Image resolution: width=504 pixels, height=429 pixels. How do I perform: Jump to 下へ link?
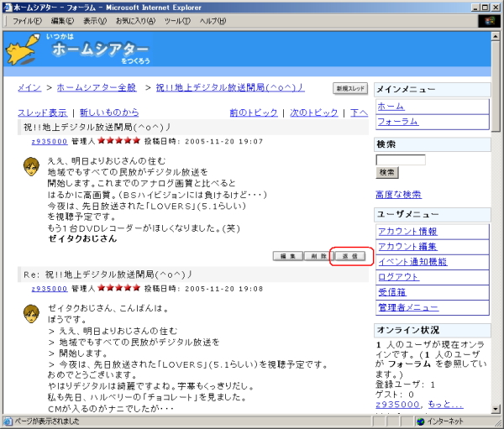tap(359, 112)
